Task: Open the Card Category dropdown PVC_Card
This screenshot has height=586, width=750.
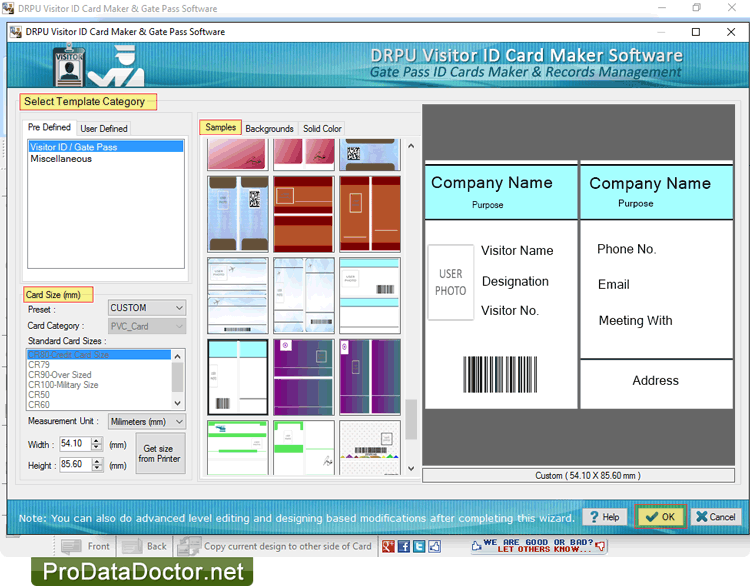Action: tap(147, 326)
